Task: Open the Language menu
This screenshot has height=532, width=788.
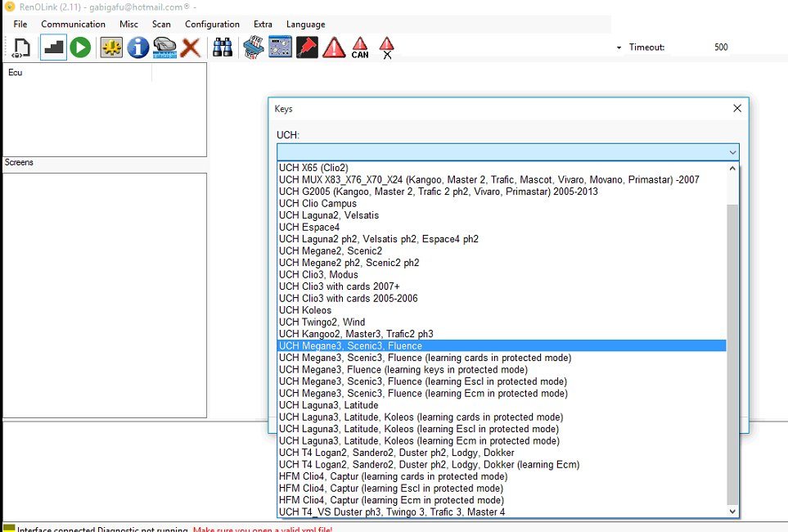Action: (x=305, y=24)
